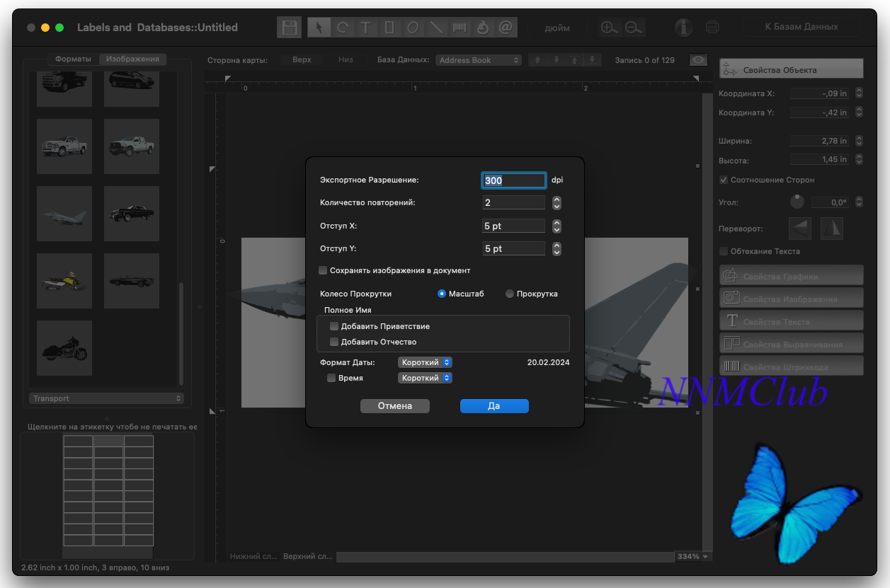This screenshot has width=890, height=588.
Task: Select the Rectangle shape tool
Action: click(x=389, y=28)
